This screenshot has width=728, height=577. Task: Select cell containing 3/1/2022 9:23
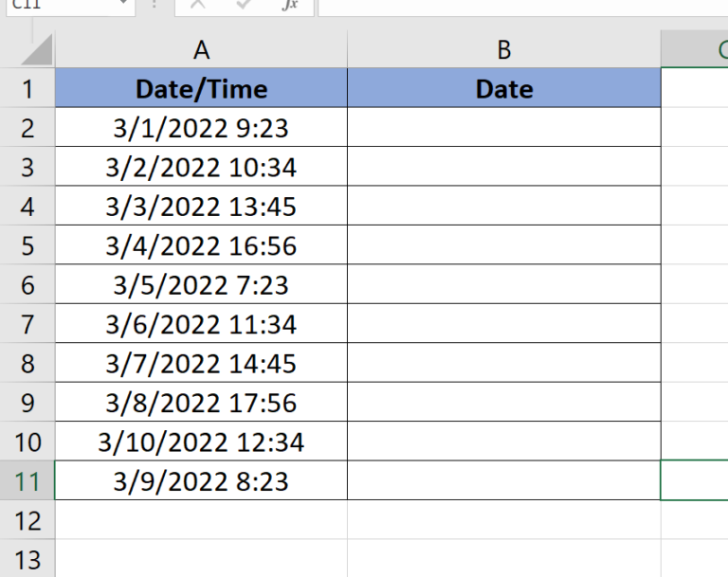point(201,128)
